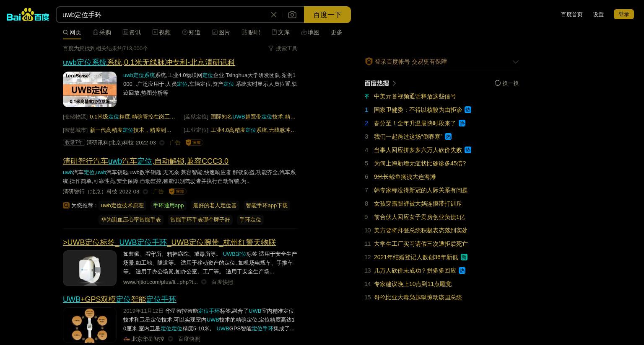Click recommendation 手环通用app
Image resolution: width=644 pixels, height=345 pixels.
[169, 206]
